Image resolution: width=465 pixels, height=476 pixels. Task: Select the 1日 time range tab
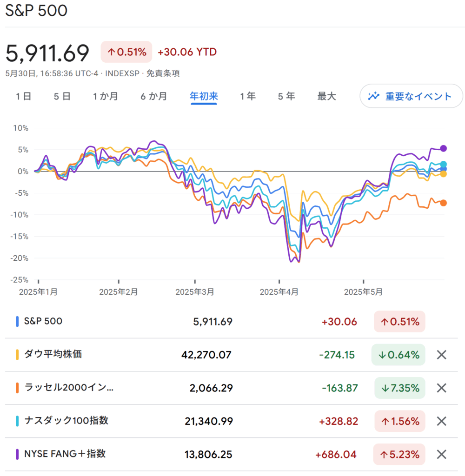pos(24,96)
